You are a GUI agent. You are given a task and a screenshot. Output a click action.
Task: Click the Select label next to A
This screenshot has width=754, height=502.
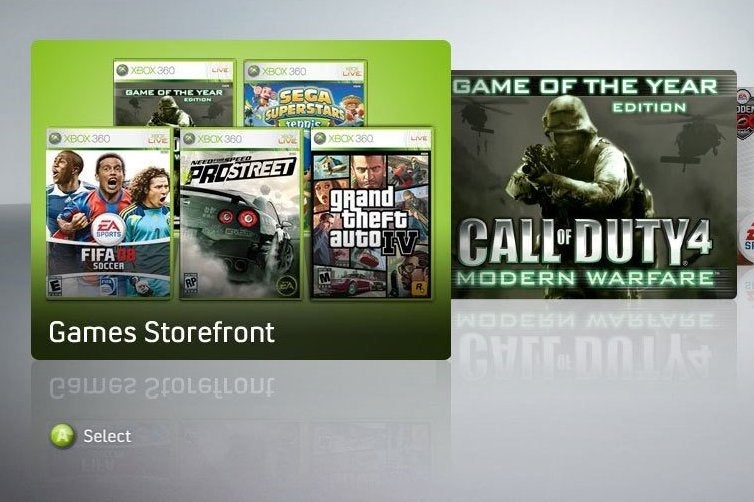107,436
